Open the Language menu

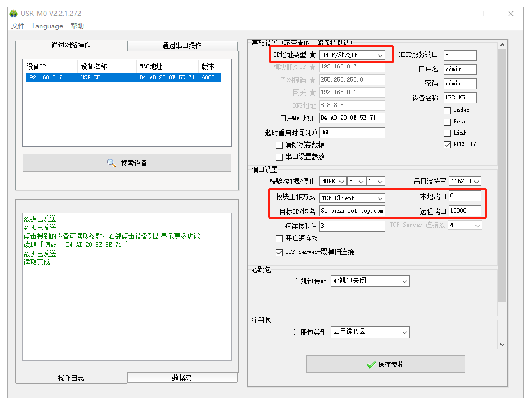tap(47, 26)
